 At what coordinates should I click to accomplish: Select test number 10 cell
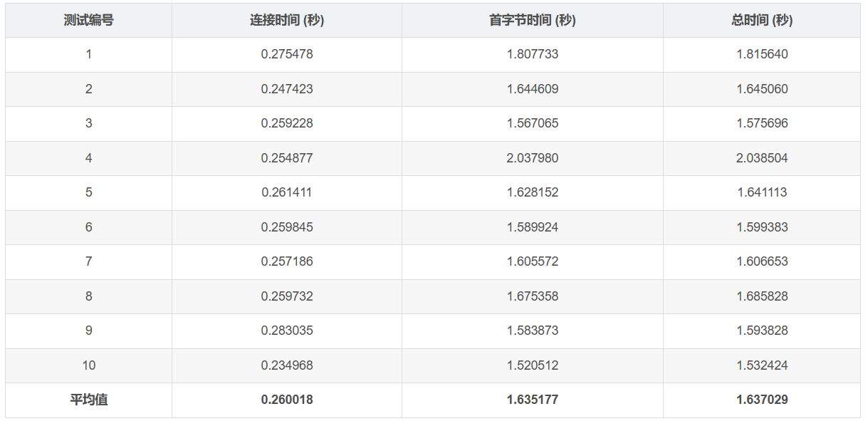pos(88,365)
